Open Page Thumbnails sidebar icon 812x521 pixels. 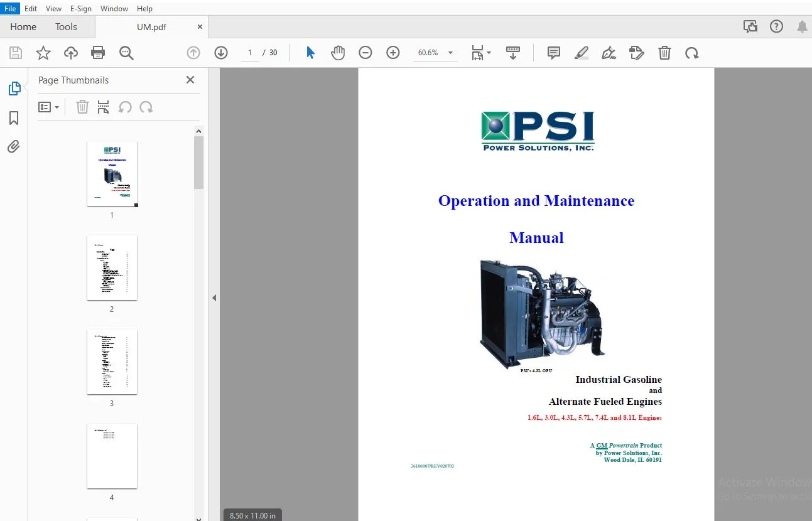coord(14,89)
